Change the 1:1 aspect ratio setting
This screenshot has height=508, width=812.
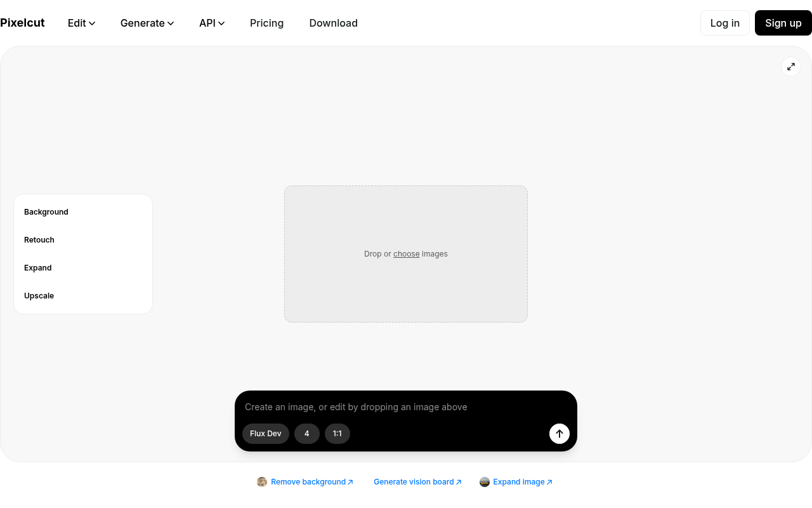(x=337, y=434)
